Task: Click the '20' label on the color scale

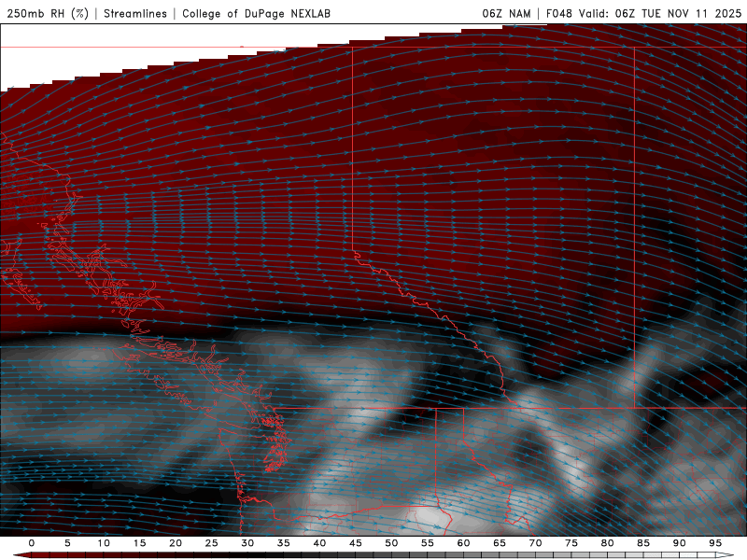Action: click(x=176, y=543)
